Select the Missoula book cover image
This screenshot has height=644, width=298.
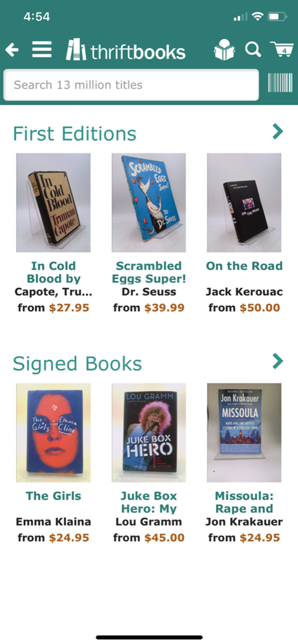[244, 433]
